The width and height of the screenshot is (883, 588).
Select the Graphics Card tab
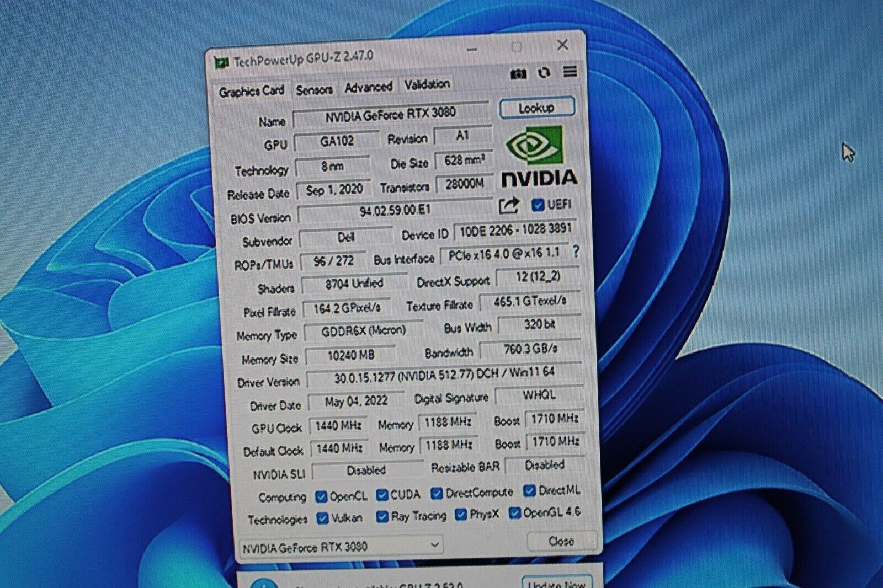click(252, 91)
